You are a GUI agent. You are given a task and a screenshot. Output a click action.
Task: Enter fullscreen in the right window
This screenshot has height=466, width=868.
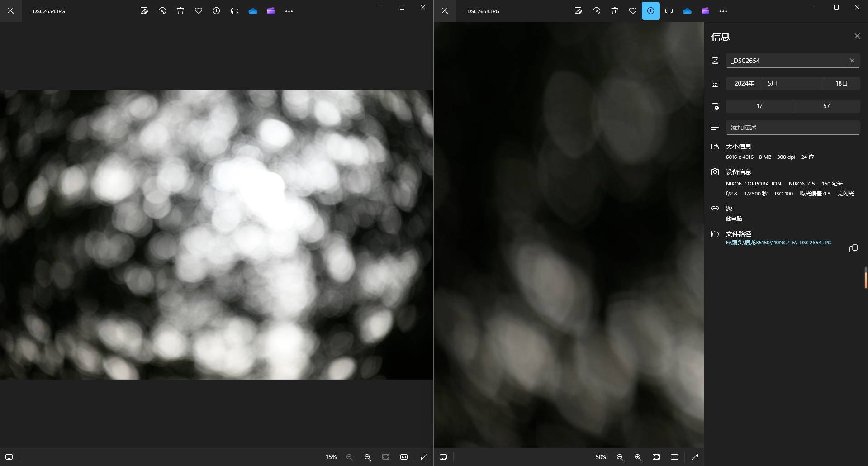[x=695, y=457]
